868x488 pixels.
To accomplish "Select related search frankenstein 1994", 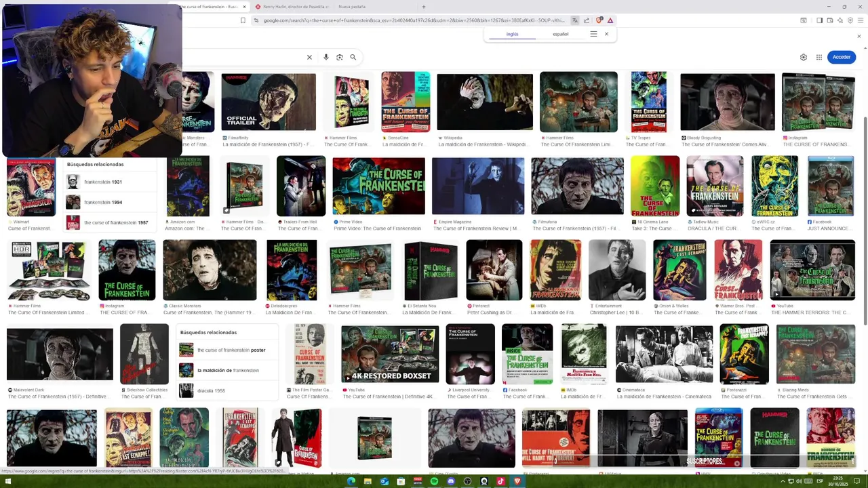I will pyautogui.click(x=111, y=202).
